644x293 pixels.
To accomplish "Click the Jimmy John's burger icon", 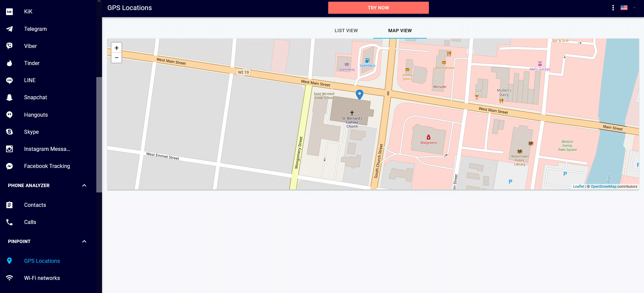I will 407,70.
